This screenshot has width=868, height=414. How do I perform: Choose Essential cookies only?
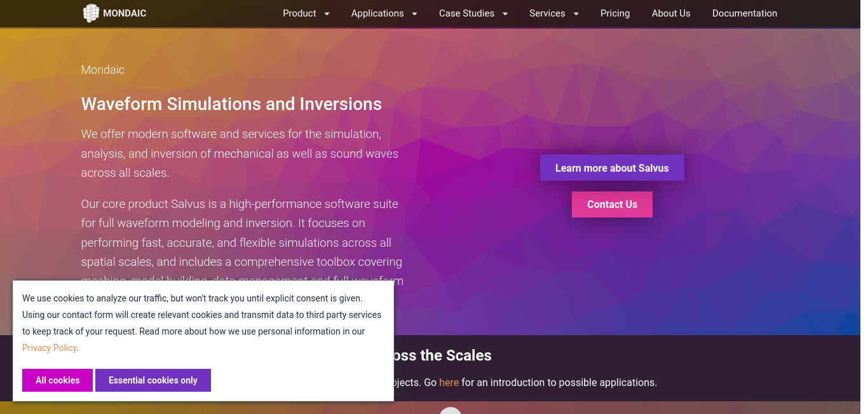click(153, 380)
